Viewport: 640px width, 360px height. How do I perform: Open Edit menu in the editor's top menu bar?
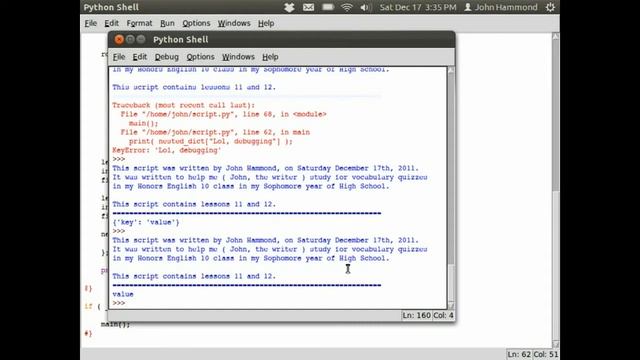[111, 23]
